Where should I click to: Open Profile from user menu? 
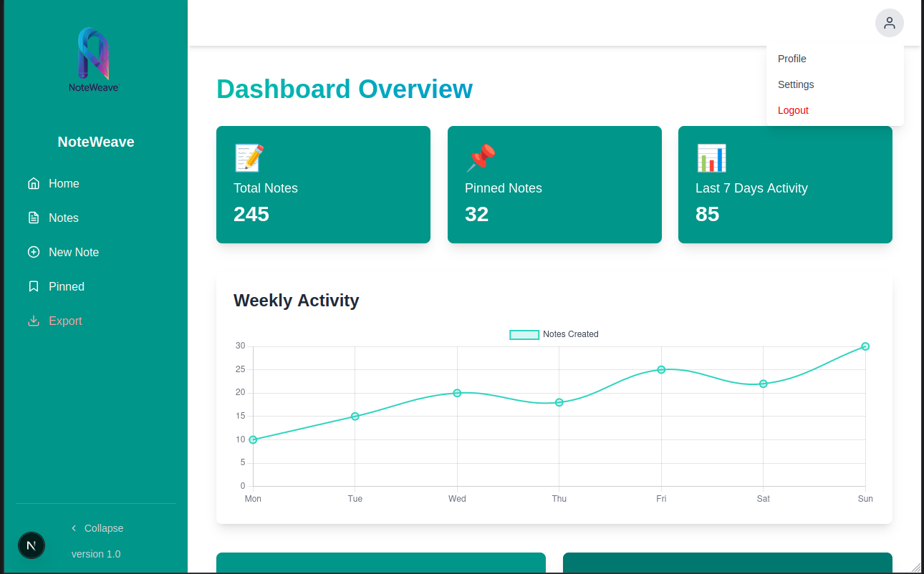(x=792, y=59)
